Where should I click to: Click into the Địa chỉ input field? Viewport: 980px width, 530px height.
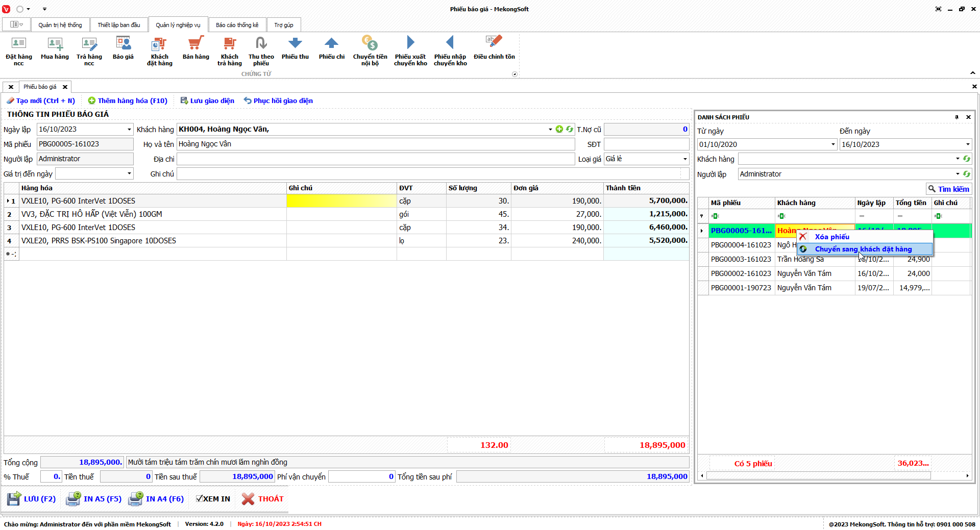tap(375, 159)
